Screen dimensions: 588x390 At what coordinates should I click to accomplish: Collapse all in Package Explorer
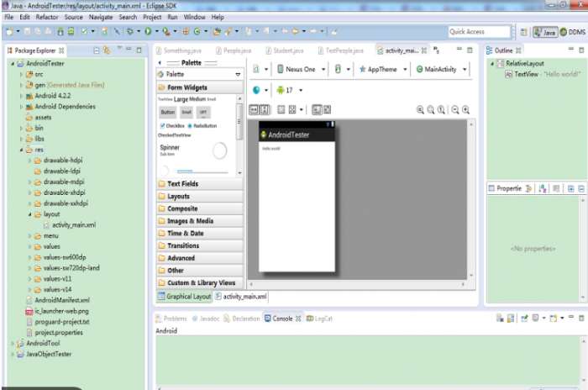[97, 50]
